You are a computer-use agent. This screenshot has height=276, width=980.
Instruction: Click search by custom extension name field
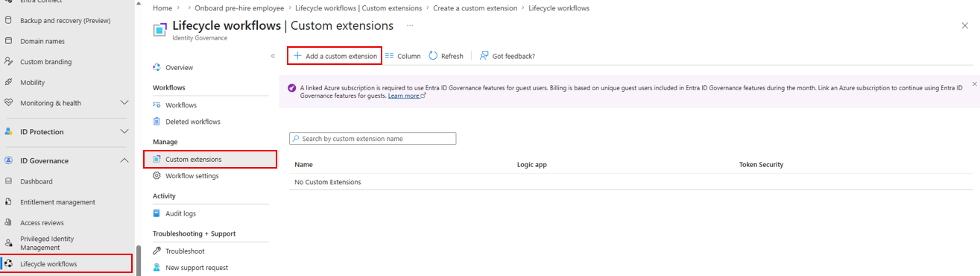pyautogui.click(x=373, y=139)
